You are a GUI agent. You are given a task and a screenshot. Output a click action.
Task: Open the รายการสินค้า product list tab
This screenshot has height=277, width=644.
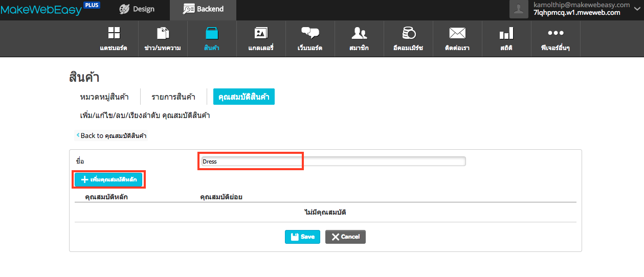coord(173,97)
